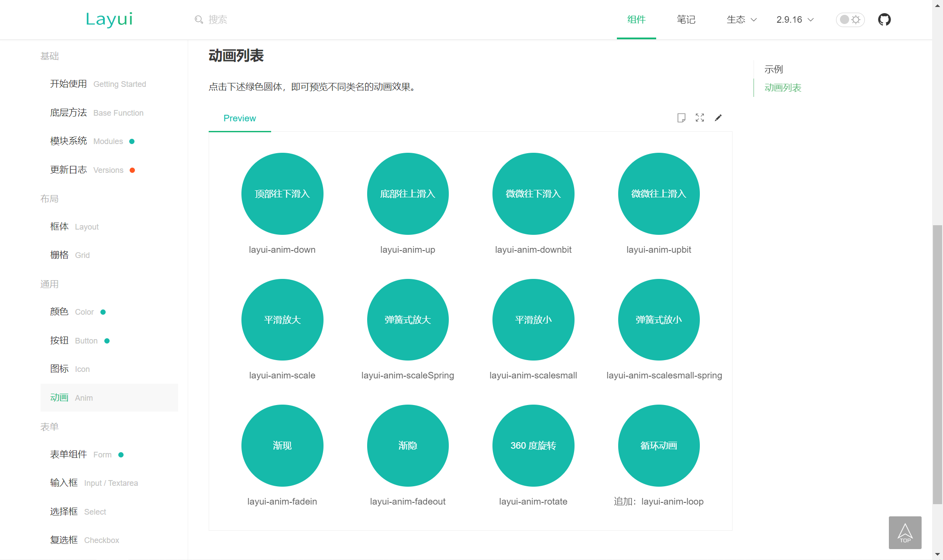Click the page vertical scrollbar thumb
This screenshot has height=560, width=943.
click(x=937, y=364)
